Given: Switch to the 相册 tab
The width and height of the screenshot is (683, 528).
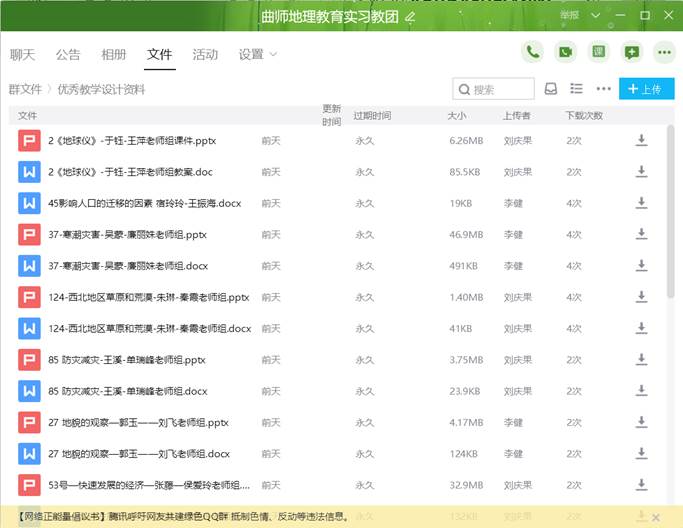Looking at the screenshot, I should [114, 55].
